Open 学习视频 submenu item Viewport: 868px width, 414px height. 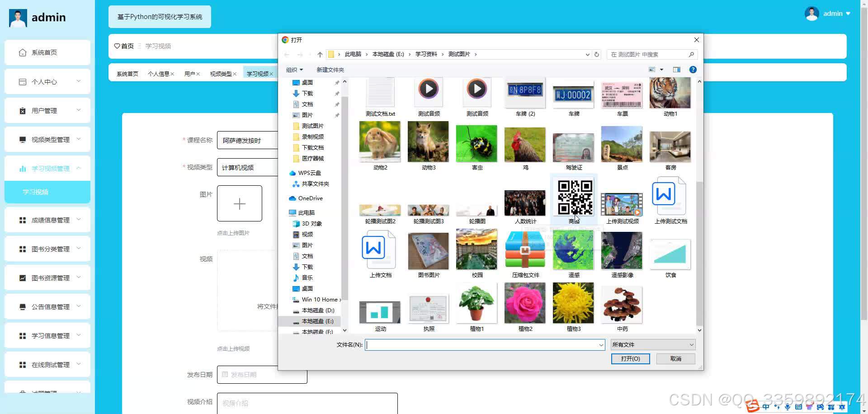[47, 192]
